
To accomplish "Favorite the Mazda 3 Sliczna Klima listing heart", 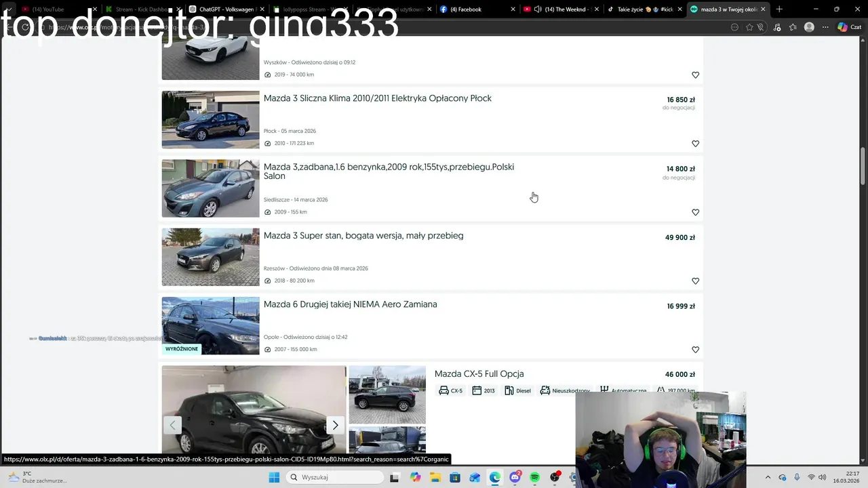I will point(695,144).
